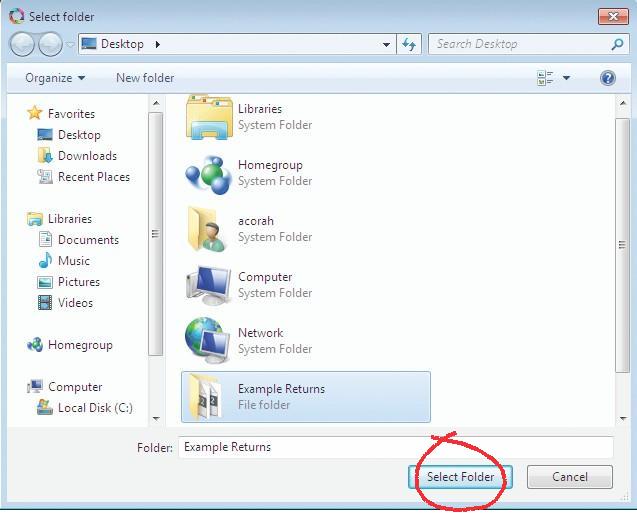637x518 pixels.
Task: Select Local Disk (C:) in sidebar
Action: click(94, 408)
